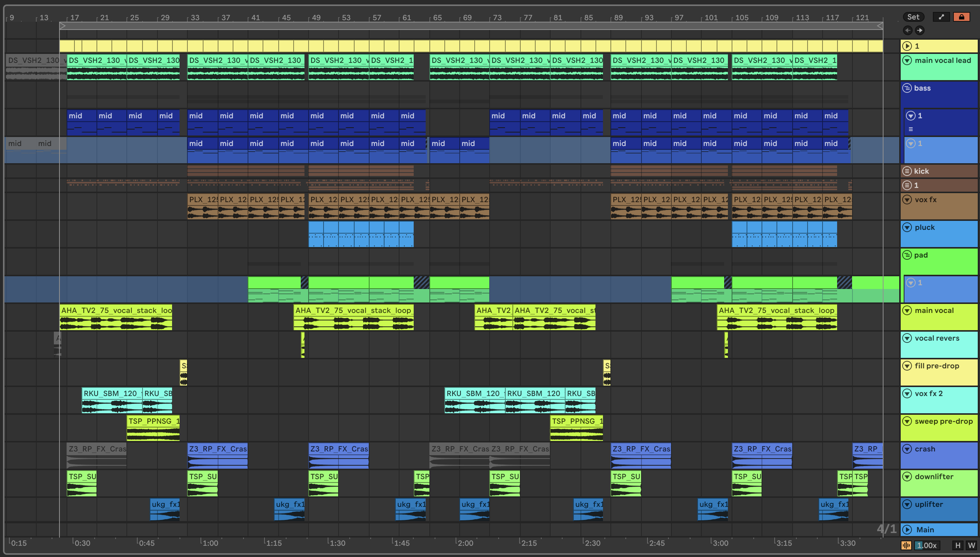Collapse the pluck track
The width and height of the screenshot is (980, 557).
(x=907, y=227)
